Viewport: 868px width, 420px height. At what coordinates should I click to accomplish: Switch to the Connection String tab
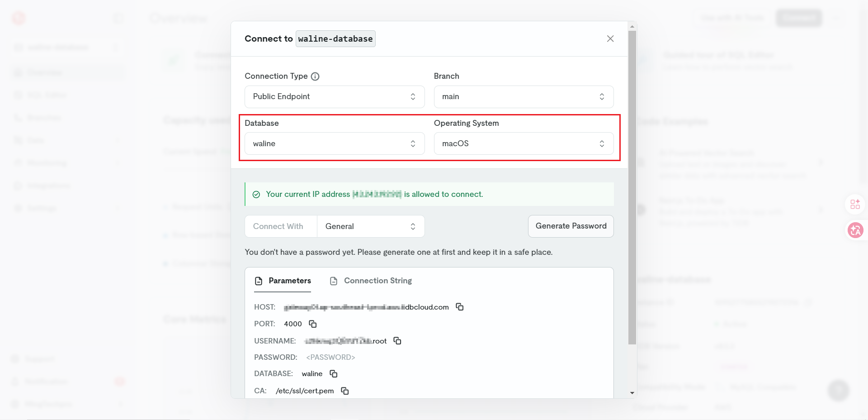pos(371,281)
